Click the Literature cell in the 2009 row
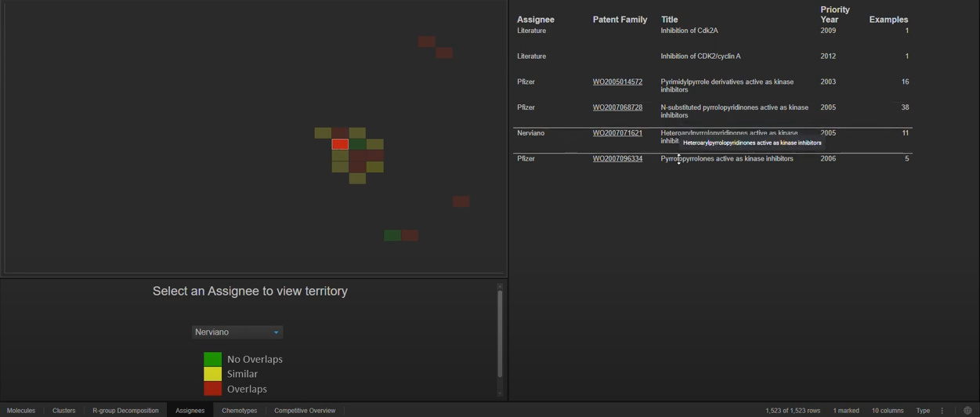The height and width of the screenshot is (417, 980). point(532,31)
